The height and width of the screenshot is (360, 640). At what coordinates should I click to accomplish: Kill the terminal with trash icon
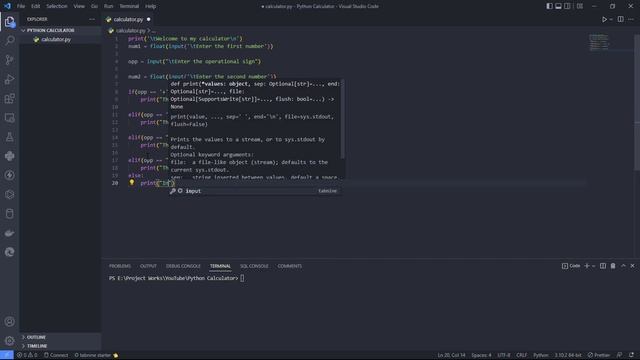[613, 266]
